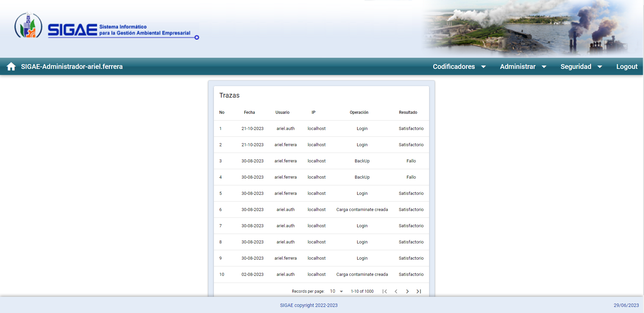644x313 pixels.
Task: Click the Resultado column header
Action: [x=408, y=112]
